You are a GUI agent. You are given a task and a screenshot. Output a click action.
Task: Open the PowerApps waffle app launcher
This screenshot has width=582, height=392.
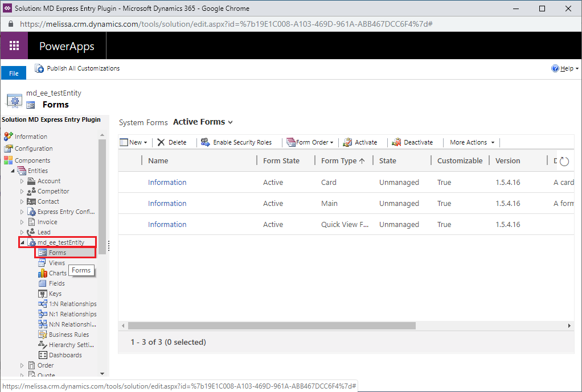point(14,46)
